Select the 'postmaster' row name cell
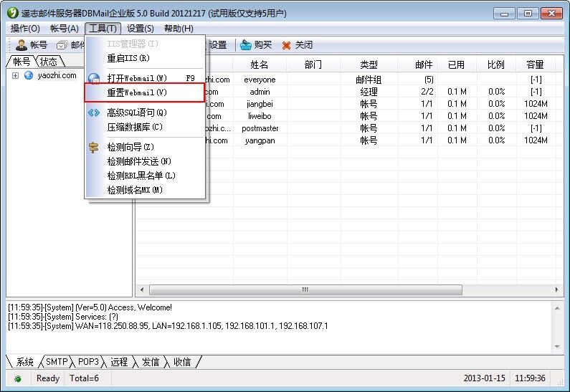The height and width of the screenshot is (392, 570). click(x=260, y=128)
